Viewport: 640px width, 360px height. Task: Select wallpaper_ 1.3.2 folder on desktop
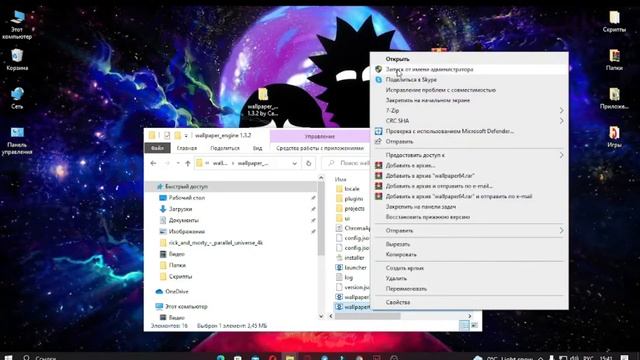pos(262,102)
